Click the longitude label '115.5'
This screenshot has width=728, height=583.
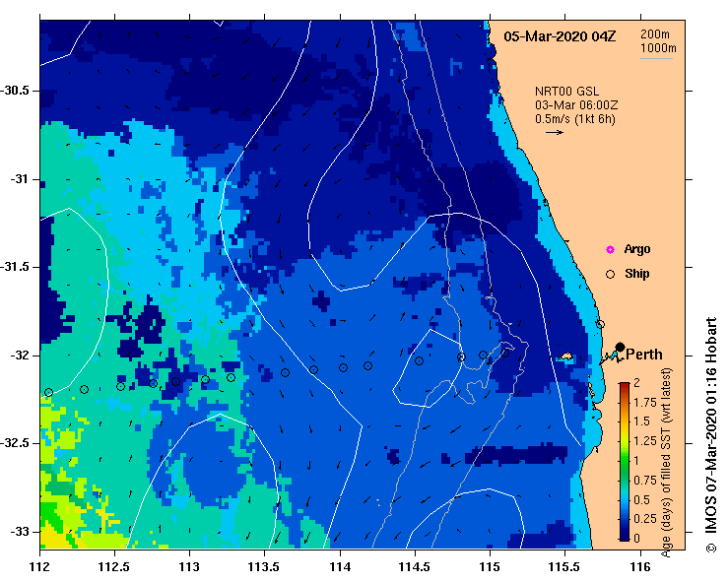pyautogui.click(x=565, y=567)
